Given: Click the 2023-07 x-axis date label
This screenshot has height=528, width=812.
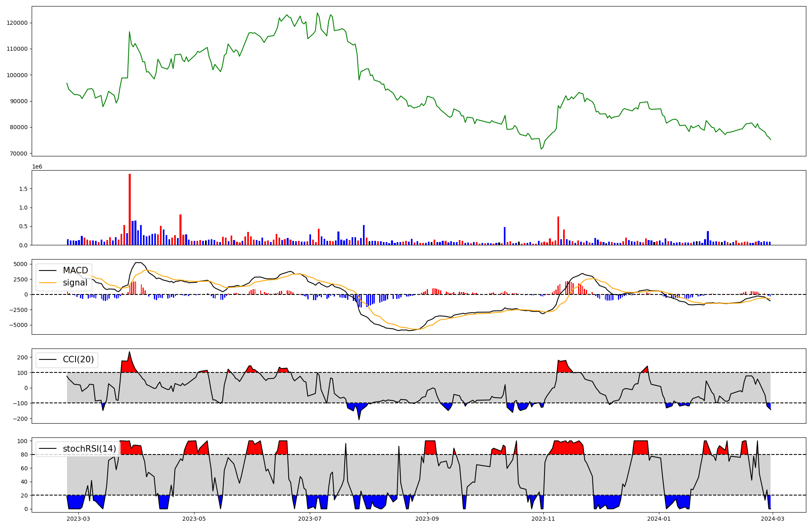Looking at the screenshot, I should click(x=310, y=519).
